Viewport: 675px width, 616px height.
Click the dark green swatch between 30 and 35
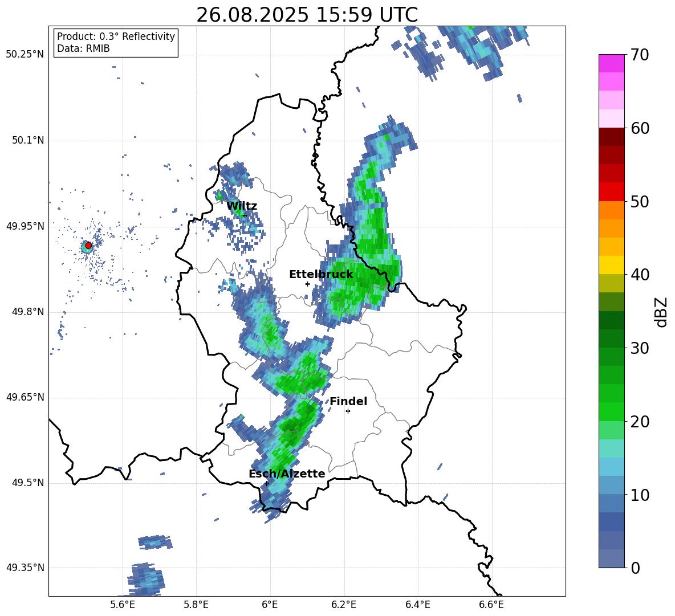611,320
